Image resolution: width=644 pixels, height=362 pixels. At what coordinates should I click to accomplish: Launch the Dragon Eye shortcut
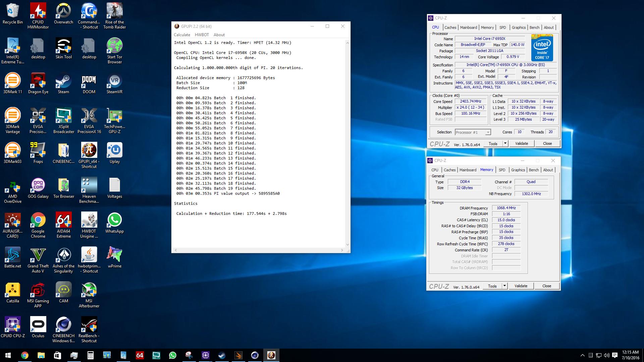(38, 83)
